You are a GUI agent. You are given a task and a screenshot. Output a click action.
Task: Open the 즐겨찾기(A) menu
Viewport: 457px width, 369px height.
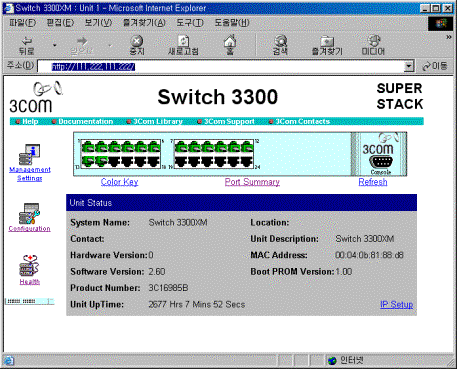[144, 23]
